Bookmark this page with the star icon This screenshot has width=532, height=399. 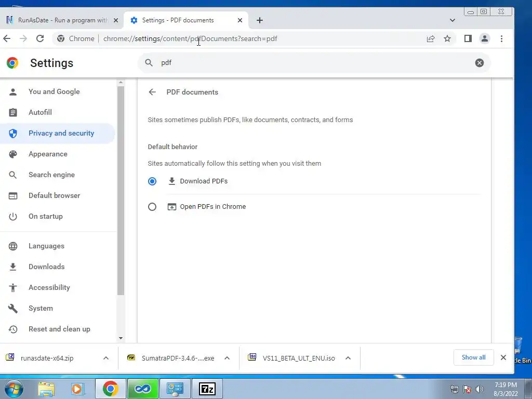coord(447,38)
